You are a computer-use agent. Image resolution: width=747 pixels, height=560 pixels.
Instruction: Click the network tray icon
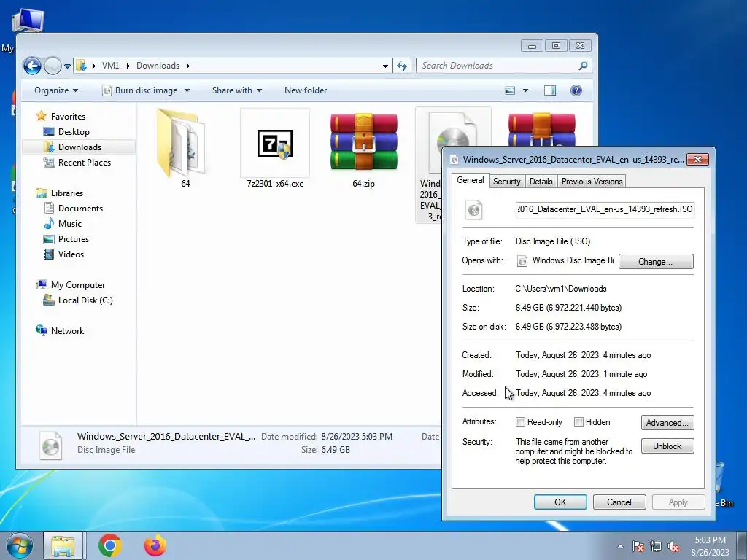(656, 547)
